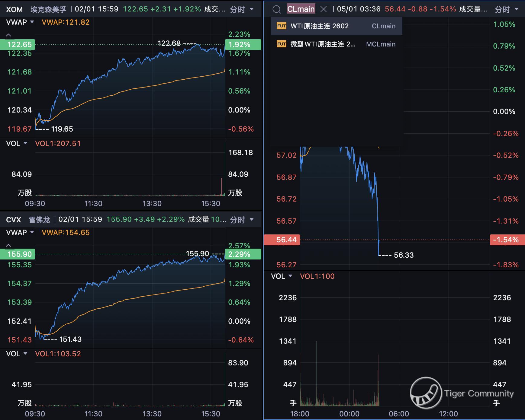Open the VOL indicator dropdown on XOM chart

click(17, 143)
